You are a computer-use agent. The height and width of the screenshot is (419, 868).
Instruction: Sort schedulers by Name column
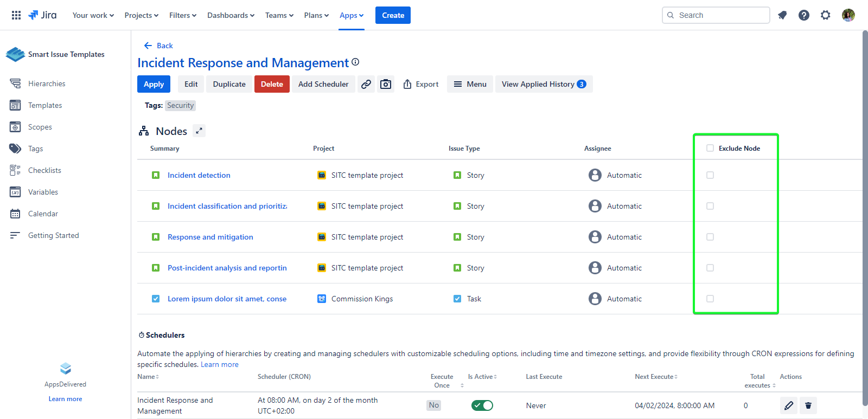click(148, 377)
